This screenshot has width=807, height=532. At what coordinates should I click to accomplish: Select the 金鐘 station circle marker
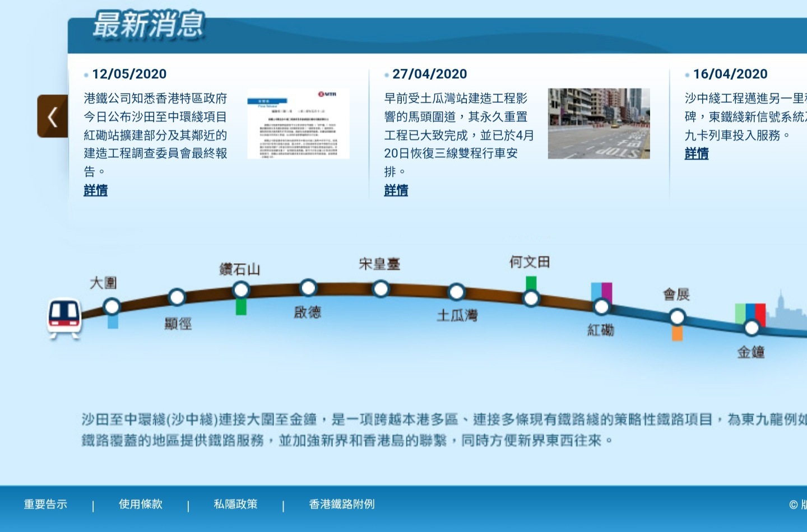752,328
